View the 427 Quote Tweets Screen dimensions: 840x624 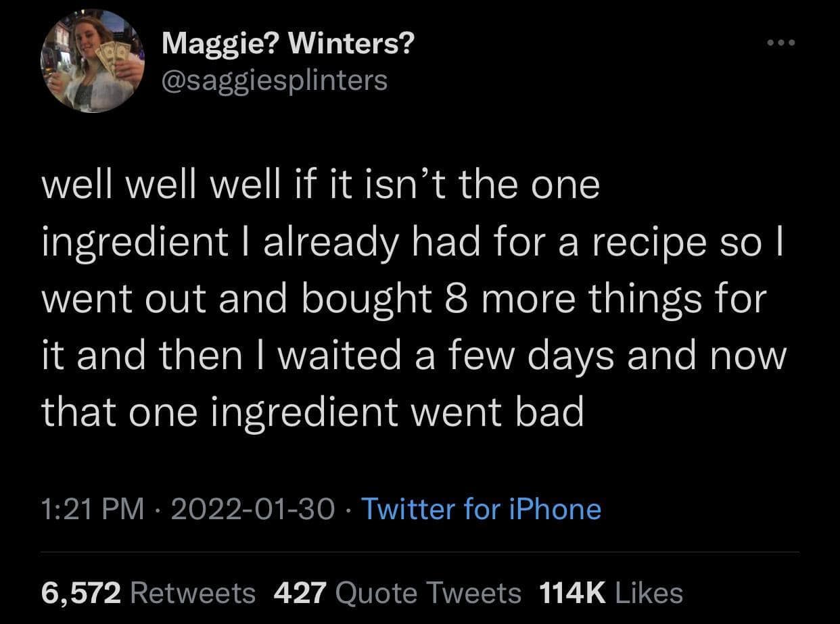[x=397, y=593]
